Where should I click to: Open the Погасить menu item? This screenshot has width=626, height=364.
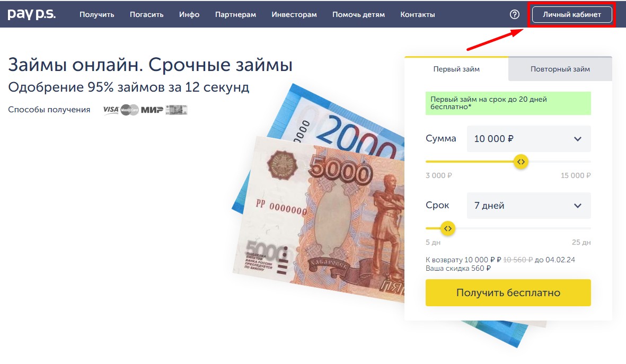[146, 14]
